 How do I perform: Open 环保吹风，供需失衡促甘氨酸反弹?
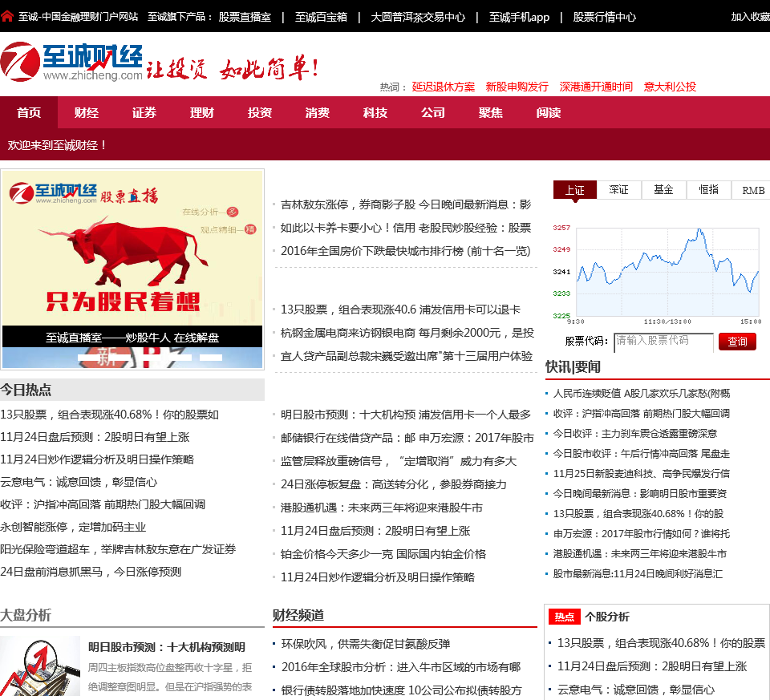[x=366, y=644]
